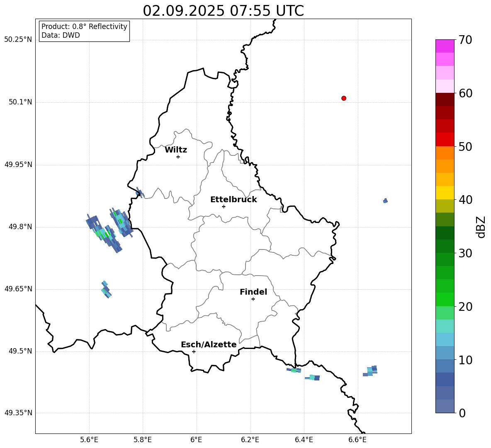Click the 5.6°E longitude label
This screenshot has height=448, width=491.
pos(89,440)
